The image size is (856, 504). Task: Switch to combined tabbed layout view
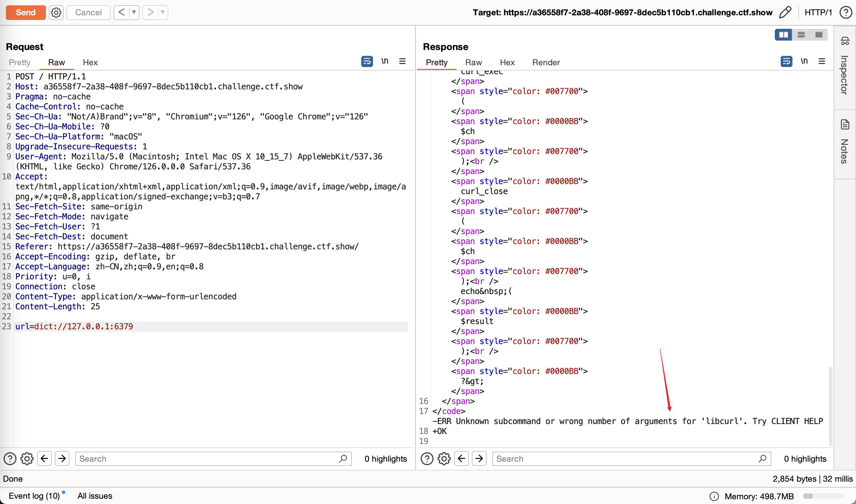[x=819, y=35]
